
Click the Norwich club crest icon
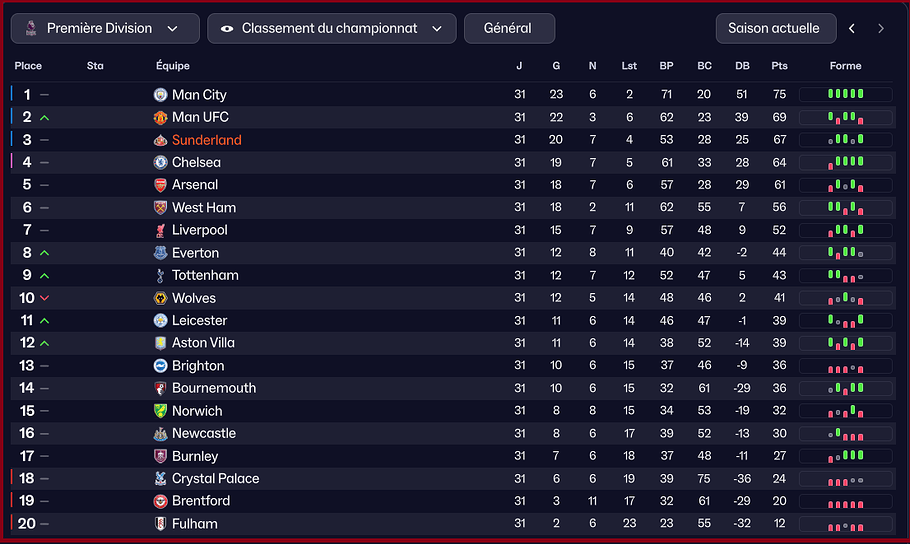tap(160, 411)
